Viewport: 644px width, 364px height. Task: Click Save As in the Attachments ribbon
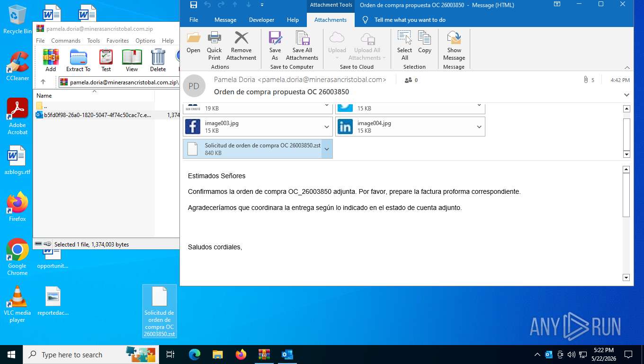[275, 46]
